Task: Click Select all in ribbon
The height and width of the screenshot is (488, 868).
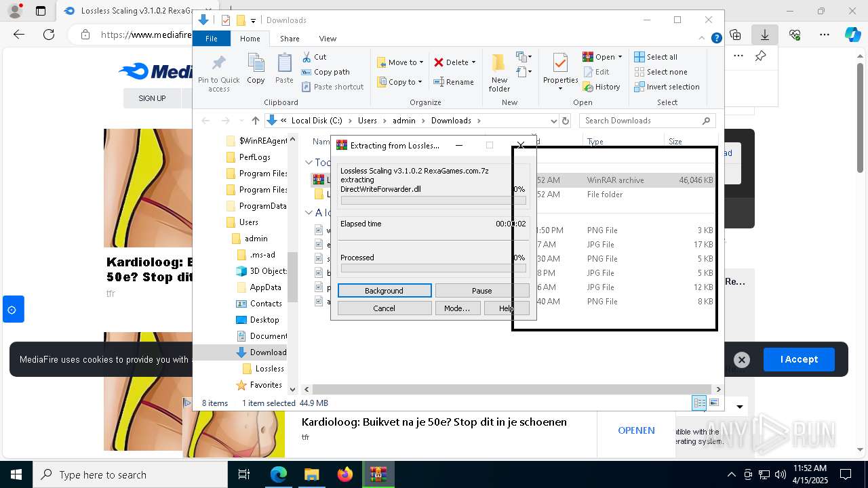Action: click(x=656, y=57)
